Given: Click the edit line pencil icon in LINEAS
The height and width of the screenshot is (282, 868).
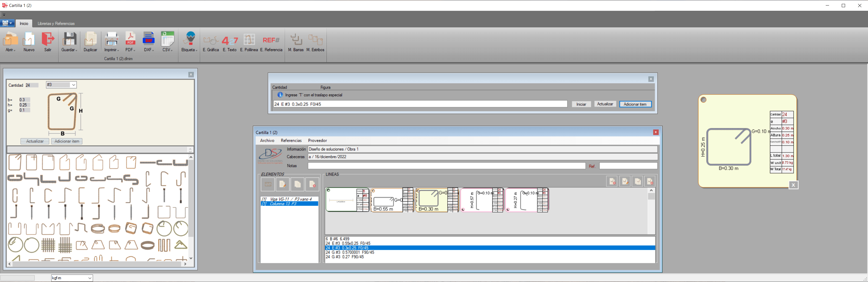Looking at the screenshot, I should coord(625,181).
